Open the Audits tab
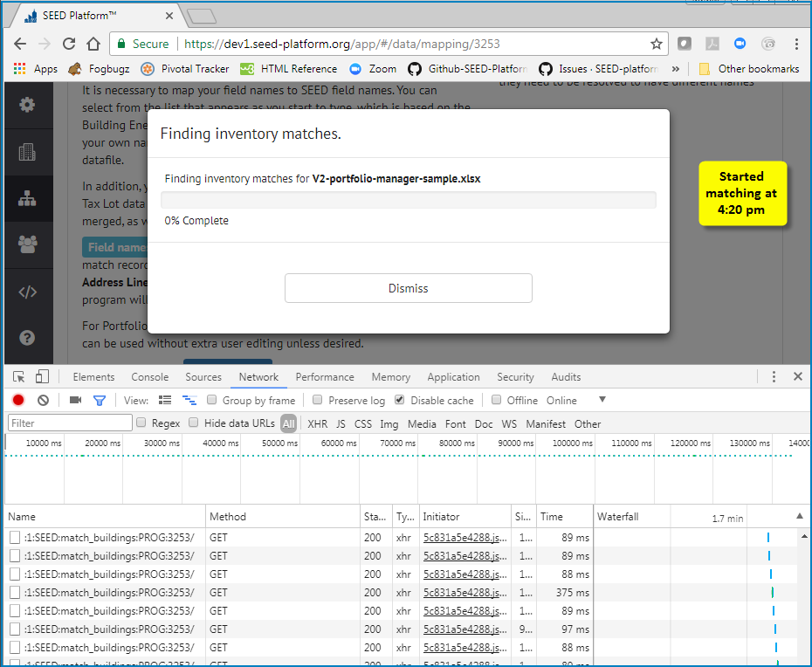Viewport: 812px width, 667px height. click(x=566, y=377)
